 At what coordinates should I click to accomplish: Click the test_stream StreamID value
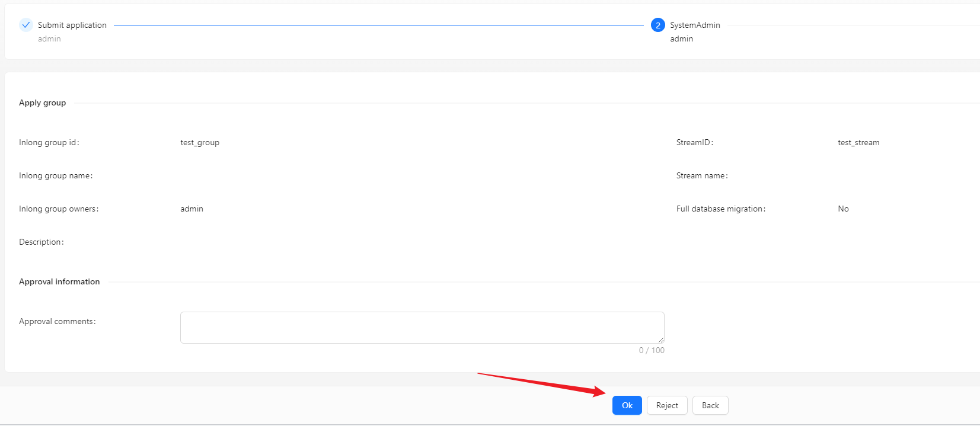coord(858,142)
